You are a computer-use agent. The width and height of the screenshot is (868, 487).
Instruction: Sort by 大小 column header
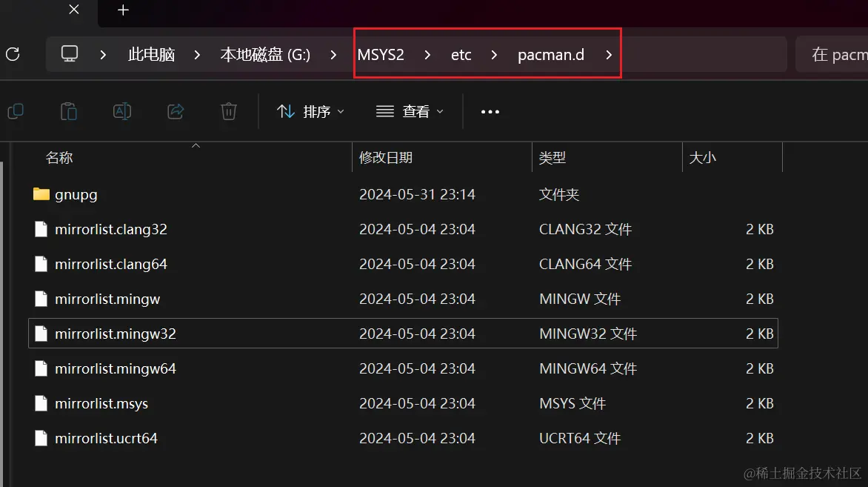702,157
